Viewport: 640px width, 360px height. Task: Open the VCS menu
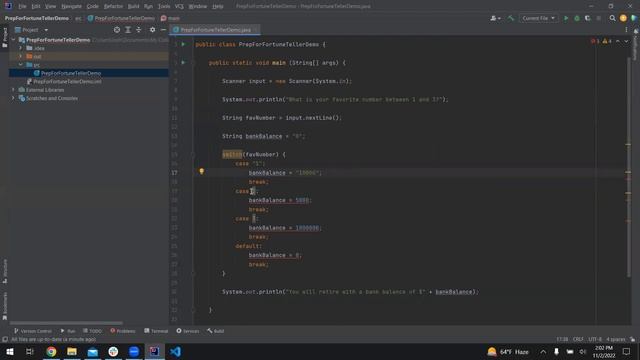[179, 6]
